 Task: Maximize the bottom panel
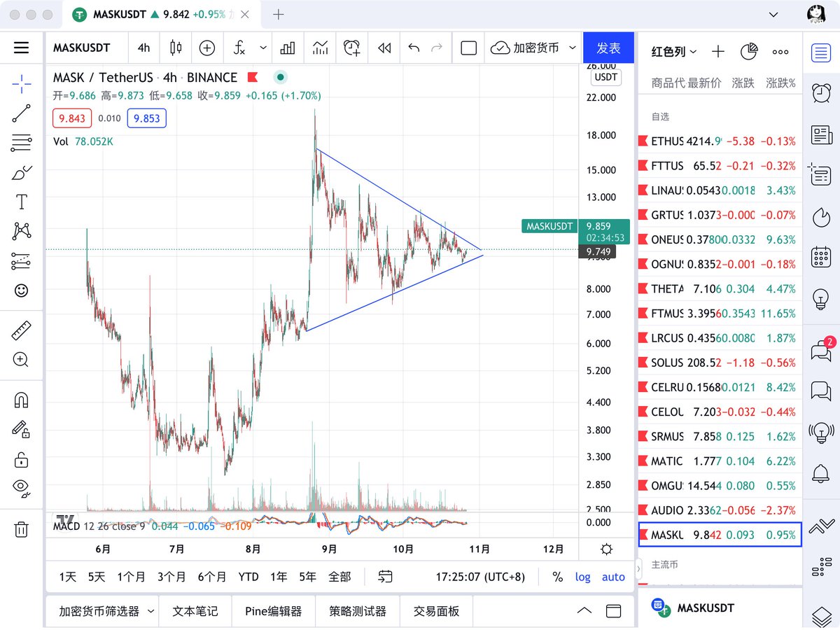tap(613, 611)
